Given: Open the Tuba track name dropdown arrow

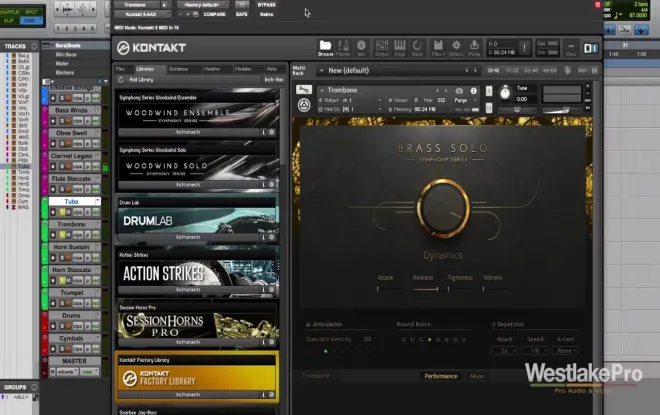Looking at the screenshot, I should [97, 201].
